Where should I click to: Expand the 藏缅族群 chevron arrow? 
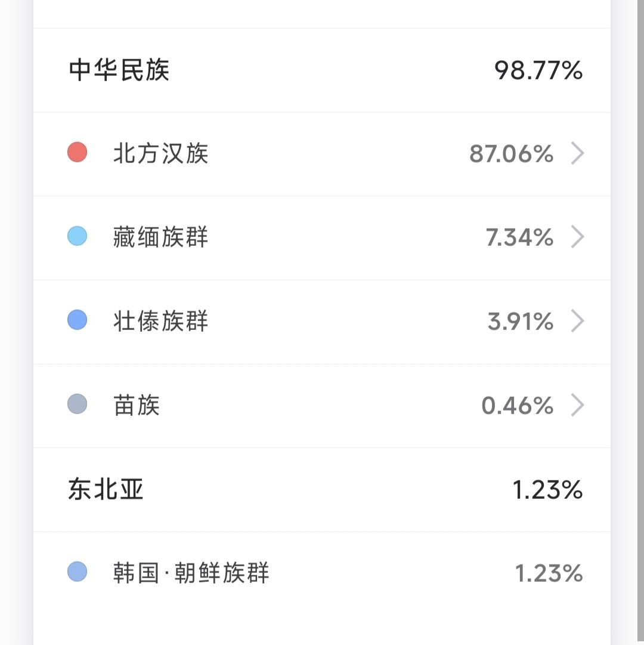(577, 237)
